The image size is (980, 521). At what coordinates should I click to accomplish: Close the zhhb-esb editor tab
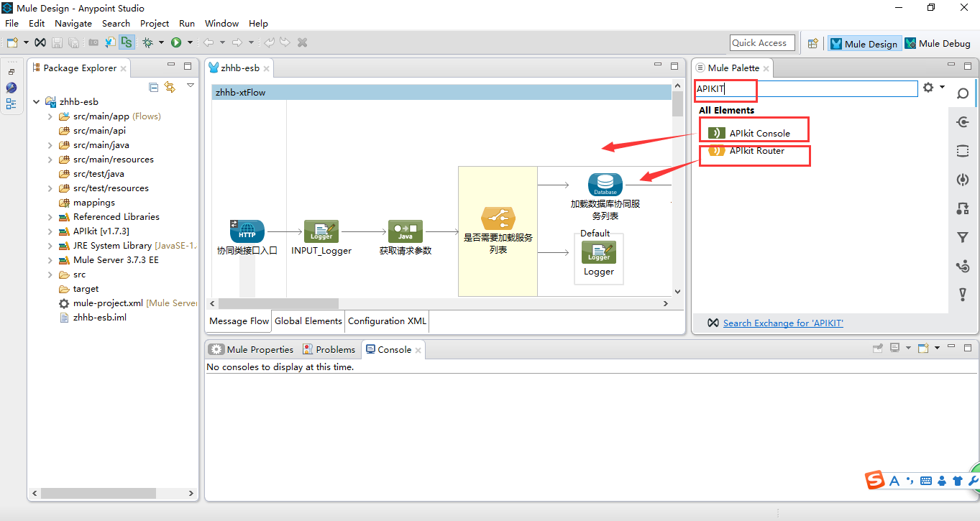[x=267, y=68]
